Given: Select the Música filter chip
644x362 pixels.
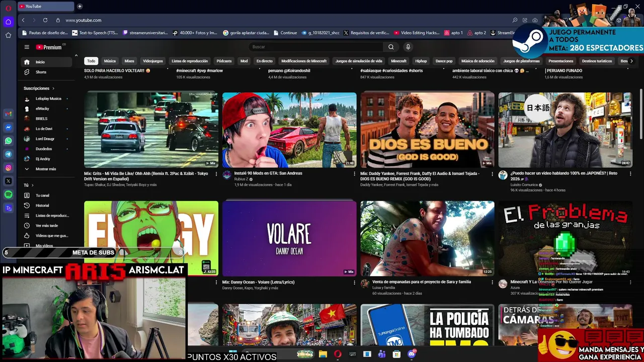Looking at the screenshot, I should pyautogui.click(x=110, y=61).
